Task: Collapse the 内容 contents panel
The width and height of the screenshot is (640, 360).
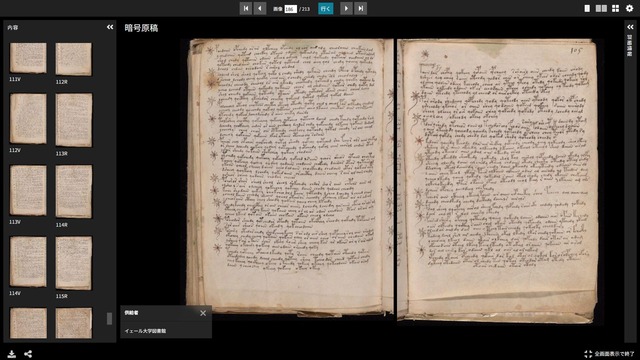Action: (110, 27)
